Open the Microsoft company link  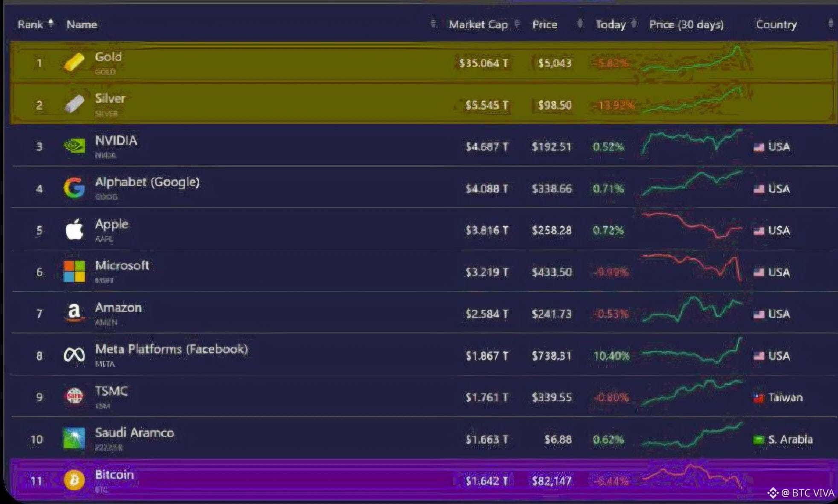pyautogui.click(x=122, y=266)
